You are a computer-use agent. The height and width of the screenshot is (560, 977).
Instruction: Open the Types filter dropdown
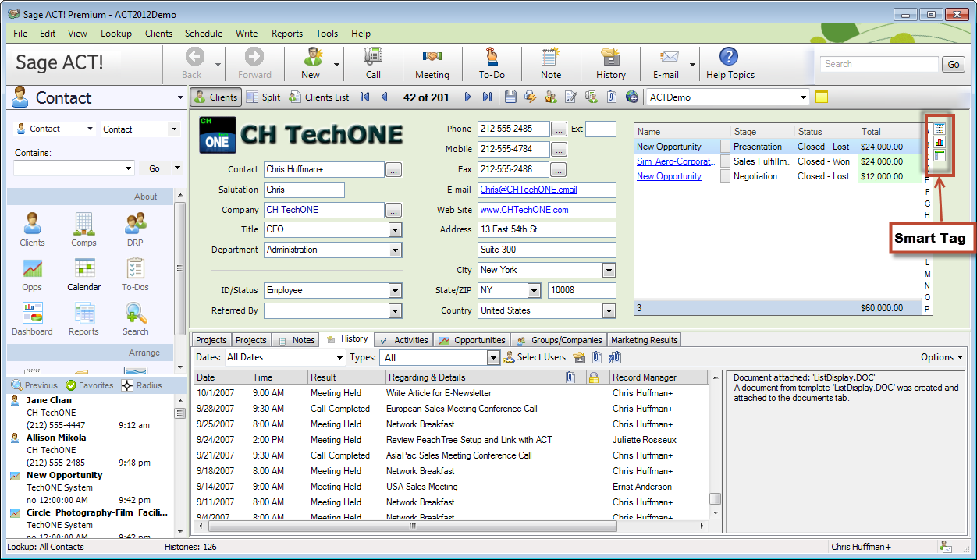(x=493, y=358)
